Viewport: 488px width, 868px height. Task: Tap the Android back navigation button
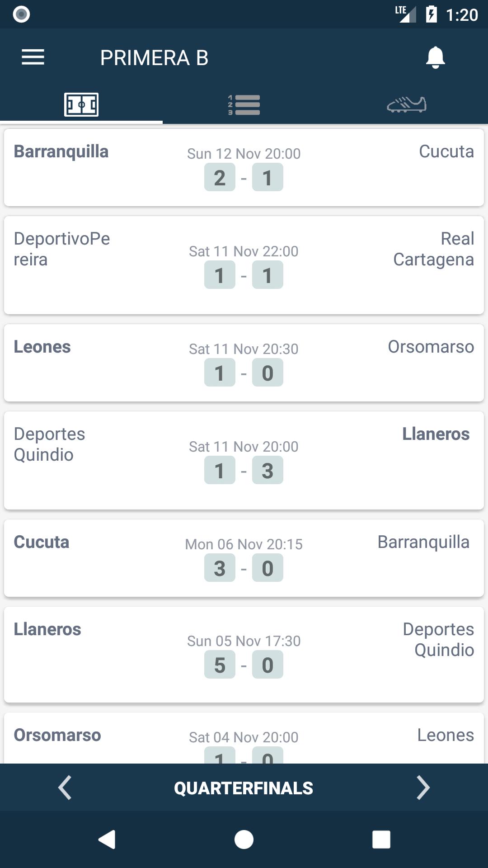click(x=107, y=840)
